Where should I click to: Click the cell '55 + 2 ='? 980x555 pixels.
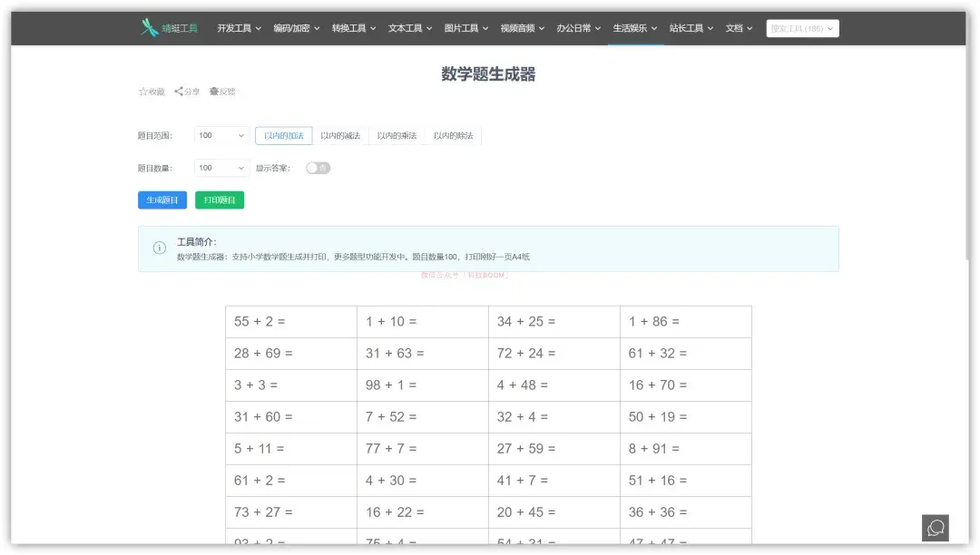point(291,322)
